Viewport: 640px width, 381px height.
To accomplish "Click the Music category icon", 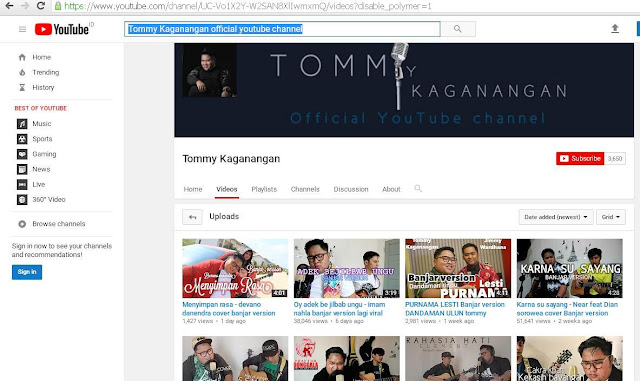I will pyautogui.click(x=22, y=124).
